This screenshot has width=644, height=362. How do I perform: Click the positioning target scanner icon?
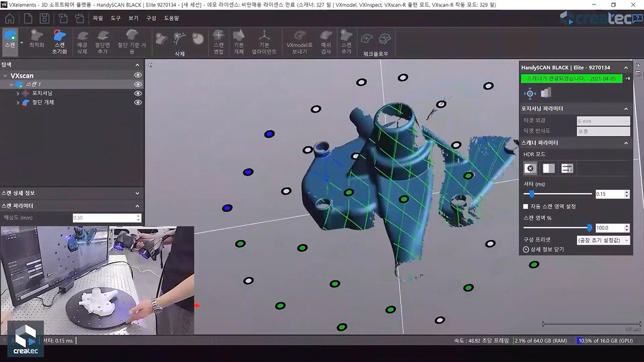tap(529, 93)
